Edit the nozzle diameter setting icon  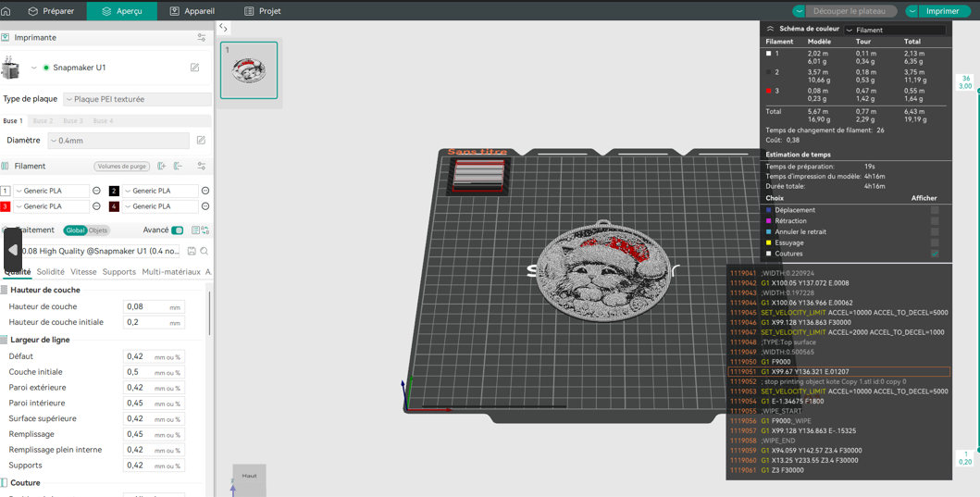click(201, 141)
